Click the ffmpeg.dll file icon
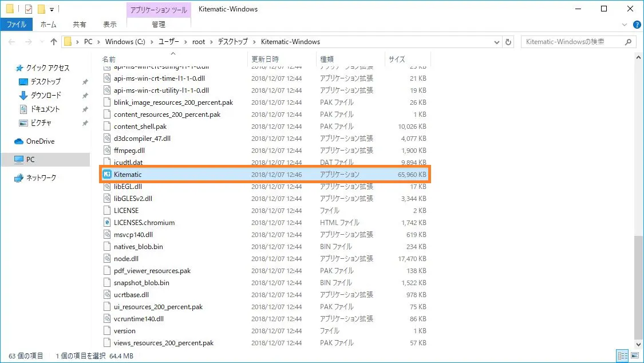The width and height of the screenshot is (644, 363). tap(107, 150)
